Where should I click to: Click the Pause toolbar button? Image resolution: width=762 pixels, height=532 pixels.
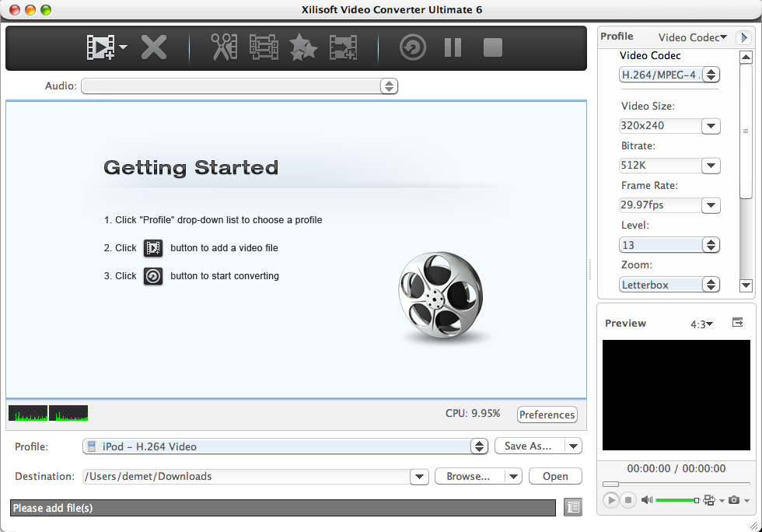tap(453, 47)
